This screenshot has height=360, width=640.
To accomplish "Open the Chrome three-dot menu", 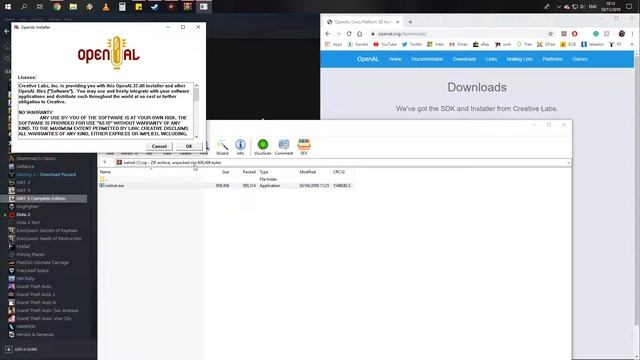I will [632, 33].
